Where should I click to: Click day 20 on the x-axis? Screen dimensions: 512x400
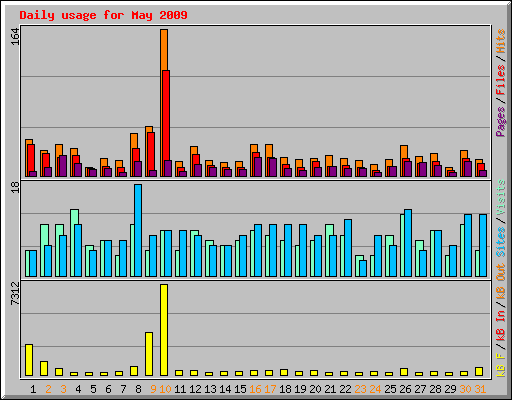click(315, 389)
